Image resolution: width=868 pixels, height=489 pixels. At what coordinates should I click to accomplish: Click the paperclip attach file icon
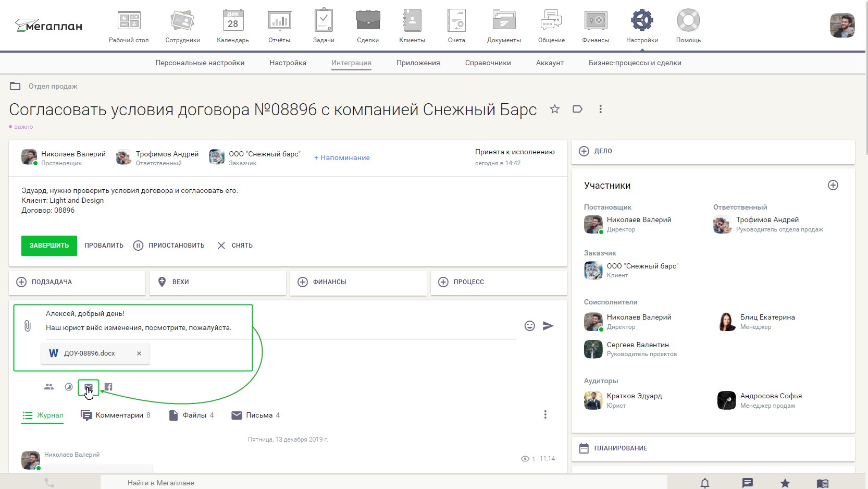(x=28, y=326)
